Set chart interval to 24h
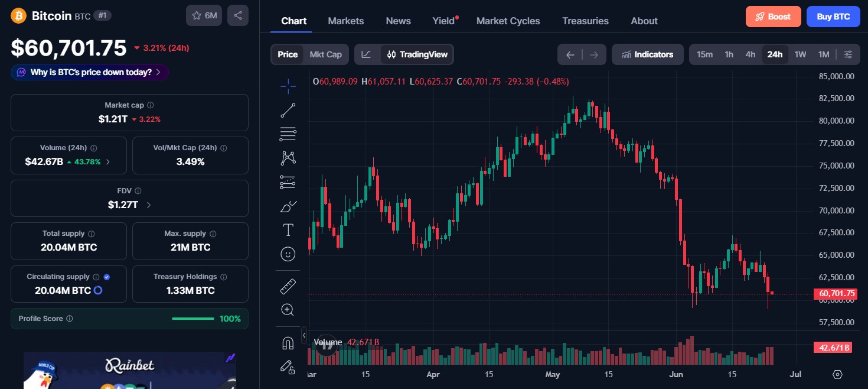This screenshot has height=389, width=868. pos(775,54)
